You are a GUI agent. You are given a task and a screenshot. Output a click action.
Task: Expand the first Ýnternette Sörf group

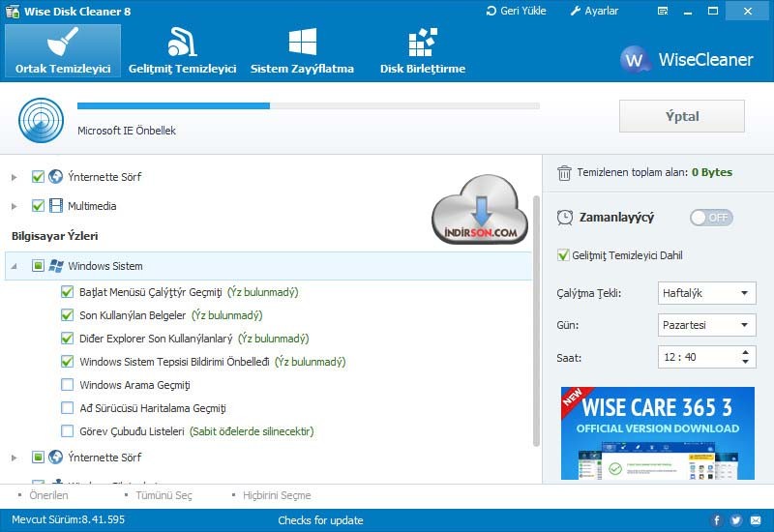pos(15,177)
